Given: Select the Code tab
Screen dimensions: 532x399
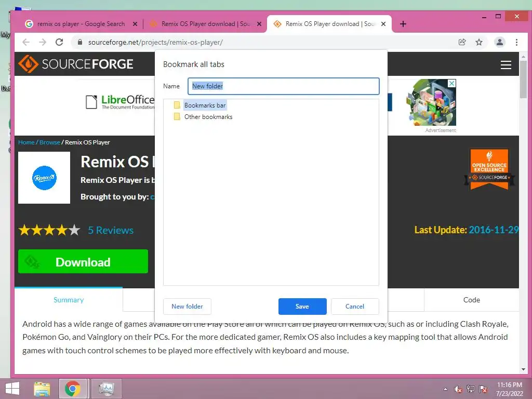Looking at the screenshot, I should coord(472,300).
